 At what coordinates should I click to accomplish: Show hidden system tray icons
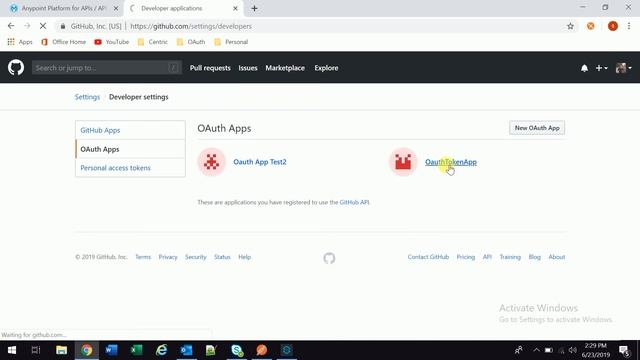click(536, 350)
